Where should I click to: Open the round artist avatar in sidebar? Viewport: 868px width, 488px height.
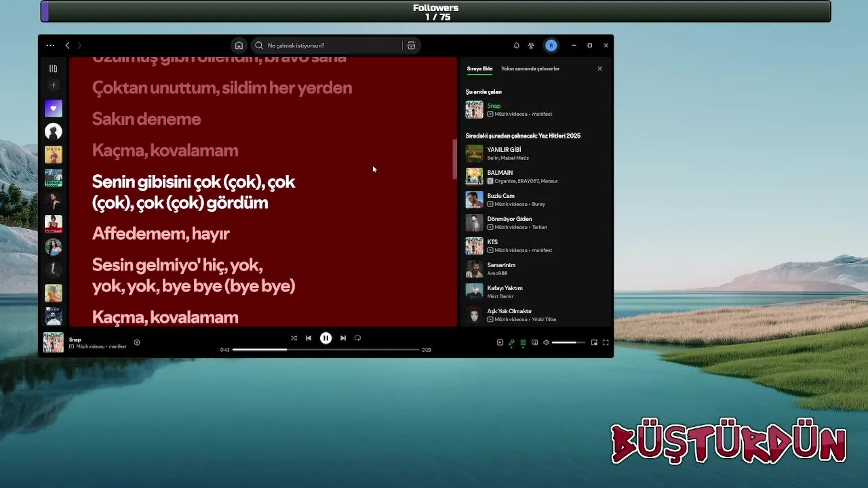54,131
